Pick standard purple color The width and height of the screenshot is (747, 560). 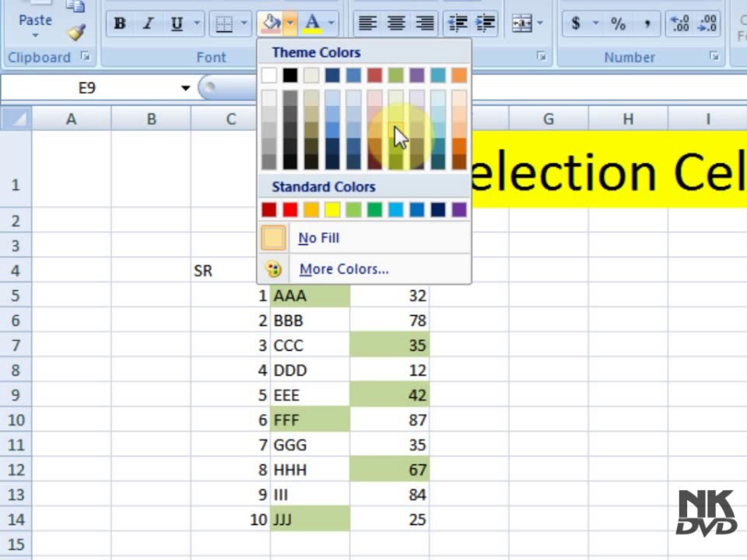(459, 209)
